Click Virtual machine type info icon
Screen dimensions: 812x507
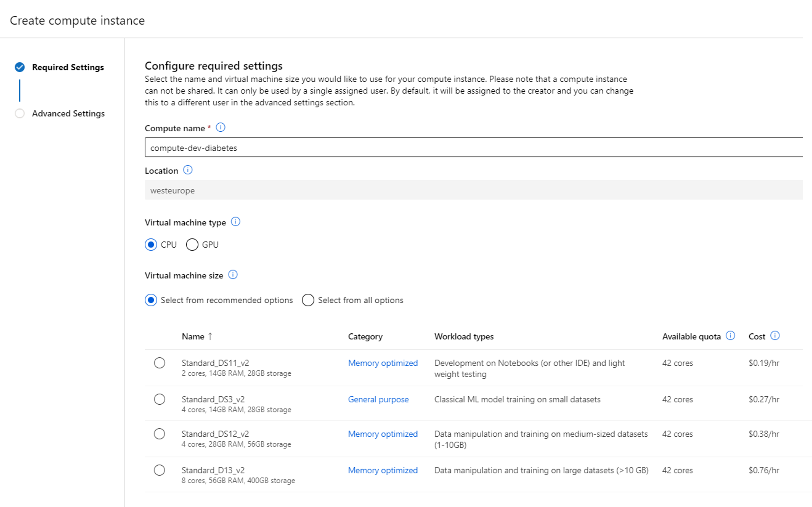(x=236, y=222)
